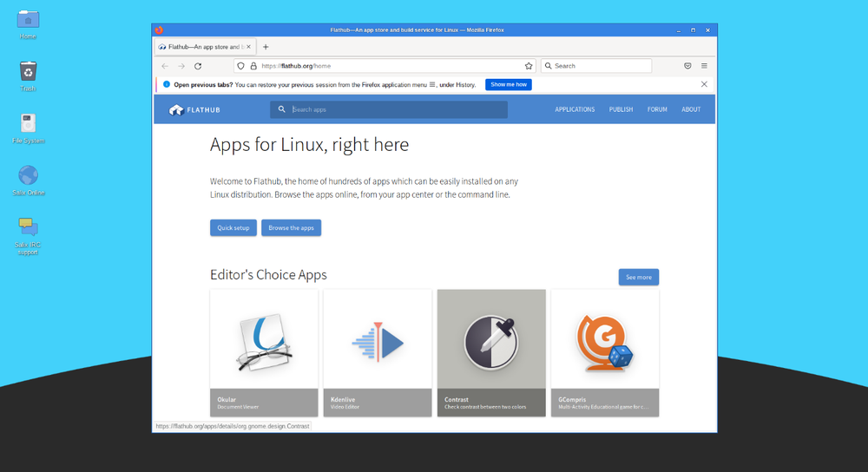Focus the Flathub Search apps field
Viewport: 868px width, 472px height.
point(389,109)
